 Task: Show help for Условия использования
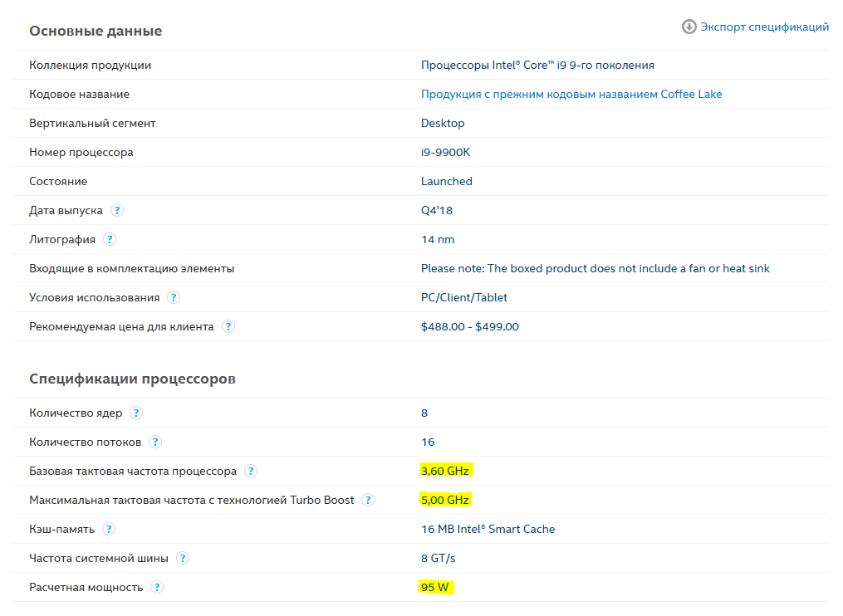click(x=173, y=297)
